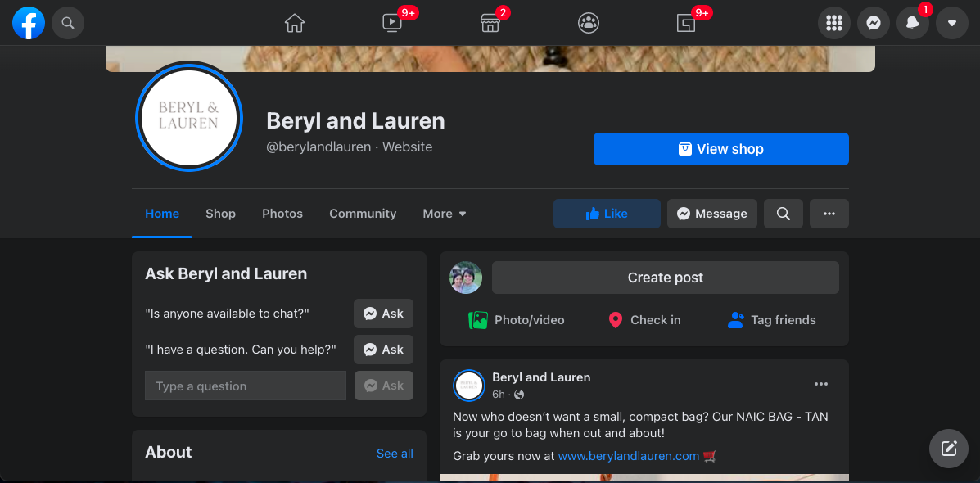Select the Check in option
The width and height of the screenshot is (980, 483).
(644, 321)
